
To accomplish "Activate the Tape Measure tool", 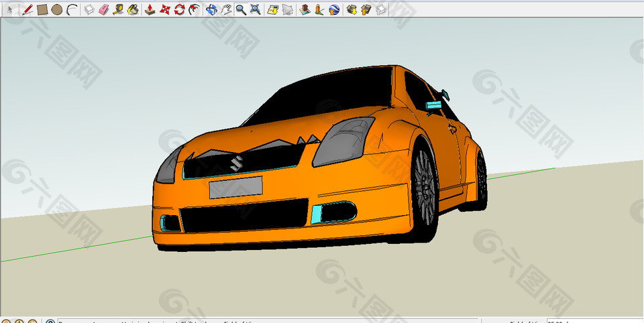I will (x=118, y=9).
